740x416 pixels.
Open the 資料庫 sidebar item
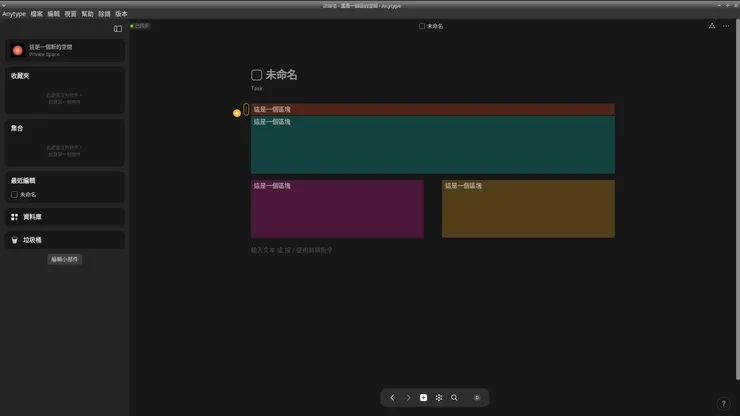(x=65, y=217)
